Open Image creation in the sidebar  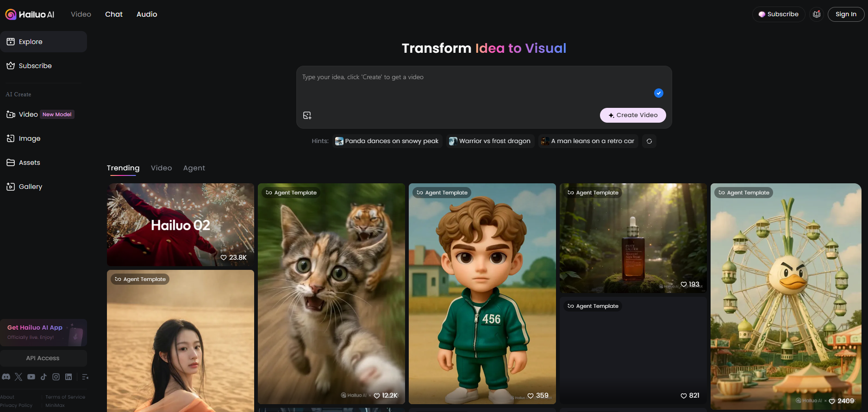[44, 138]
